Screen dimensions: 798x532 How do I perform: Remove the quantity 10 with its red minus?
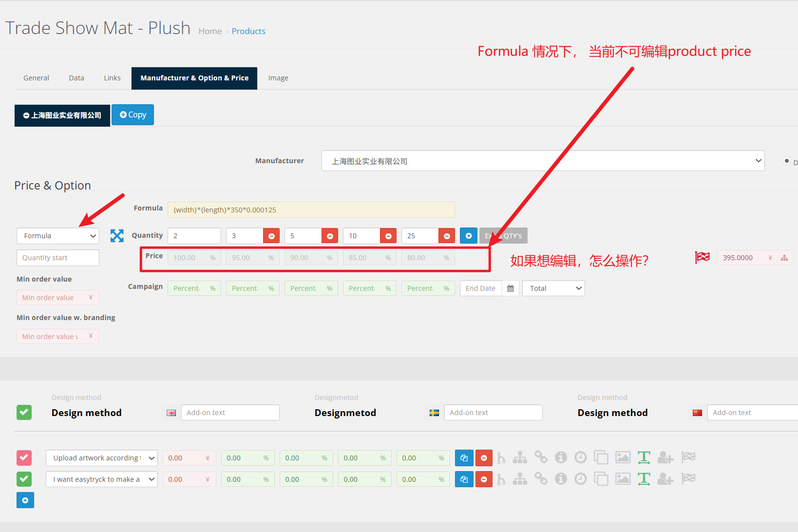coord(388,236)
